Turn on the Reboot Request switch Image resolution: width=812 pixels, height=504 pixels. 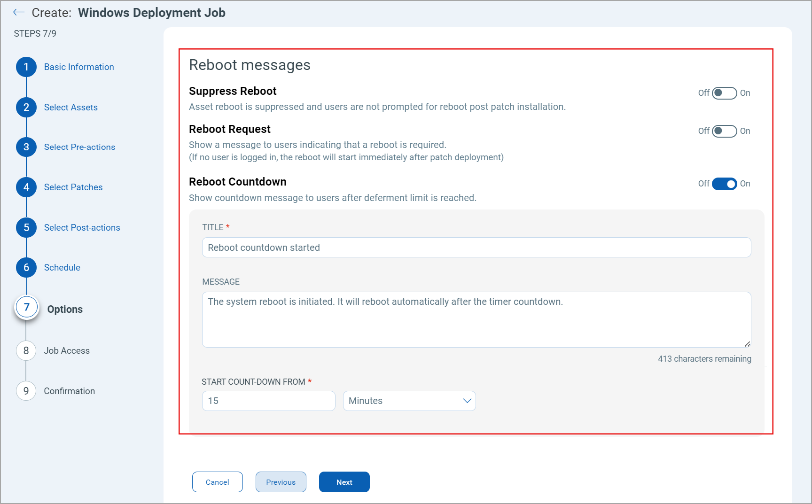point(724,131)
